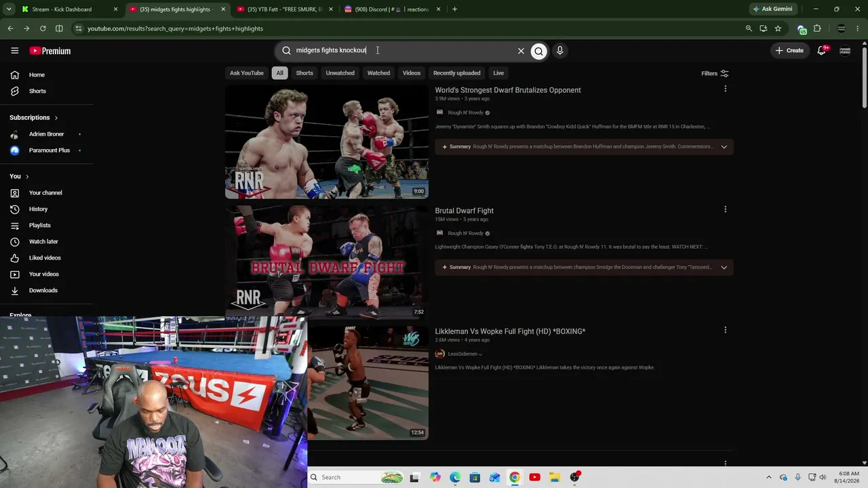Open Your channel in sidebar
The height and width of the screenshot is (488, 868).
click(47, 192)
